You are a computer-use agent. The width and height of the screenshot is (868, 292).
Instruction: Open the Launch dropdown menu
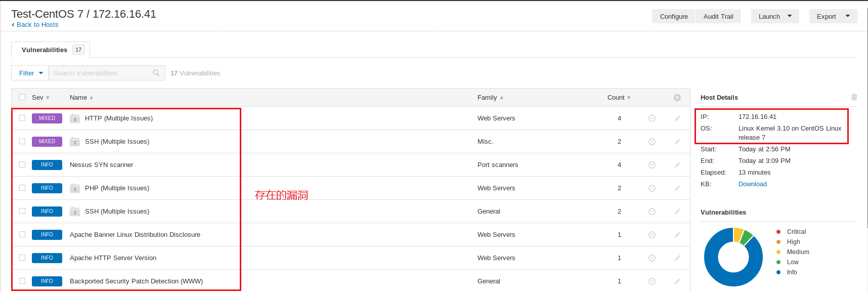pos(775,16)
